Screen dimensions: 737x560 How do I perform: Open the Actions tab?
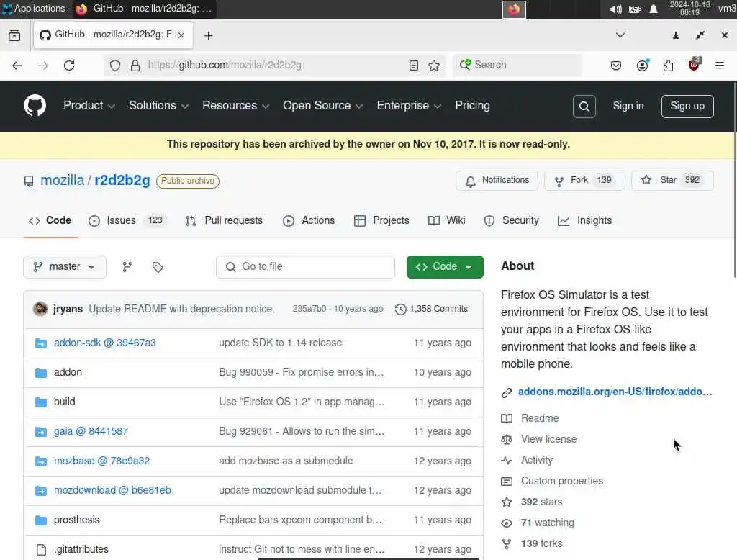tap(309, 220)
